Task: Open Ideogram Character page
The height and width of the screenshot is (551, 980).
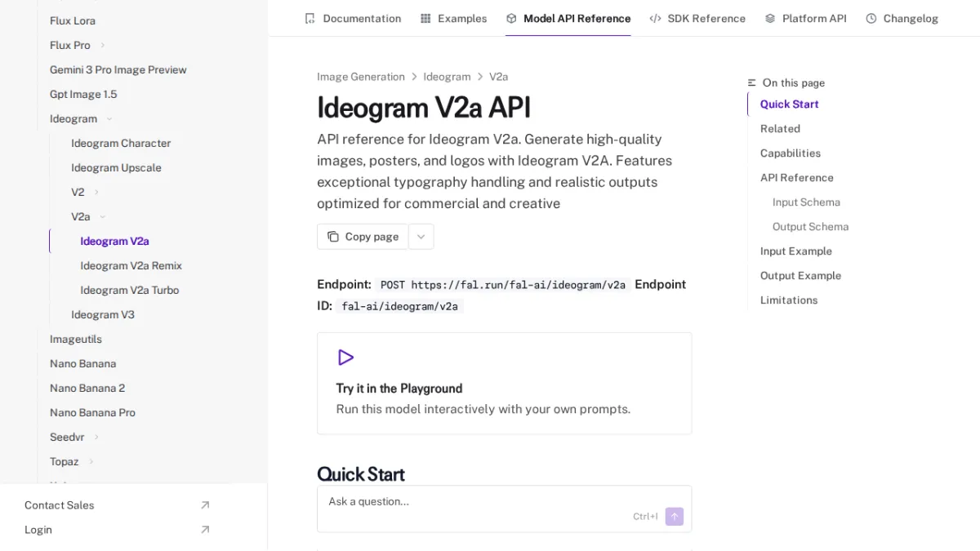Action: click(121, 144)
